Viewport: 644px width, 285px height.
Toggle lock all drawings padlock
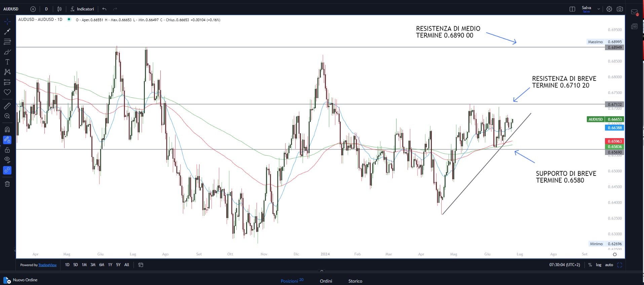tap(7, 150)
